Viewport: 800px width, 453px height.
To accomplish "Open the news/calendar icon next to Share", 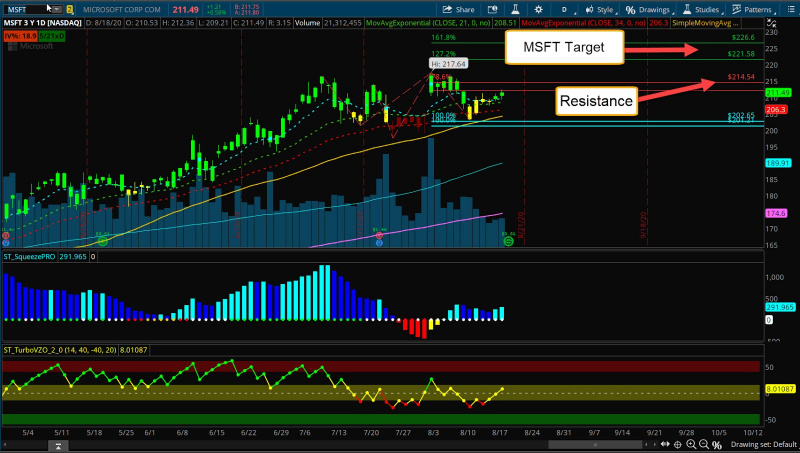I will click(x=492, y=9).
